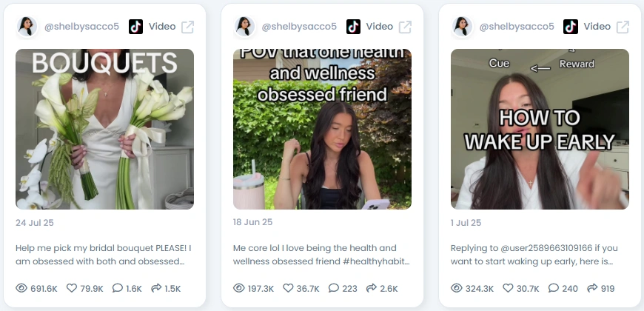Click the heart icon with 30.7K likes
Screen dimensions: 644x311
pyautogui.click(x=508, y=288)
